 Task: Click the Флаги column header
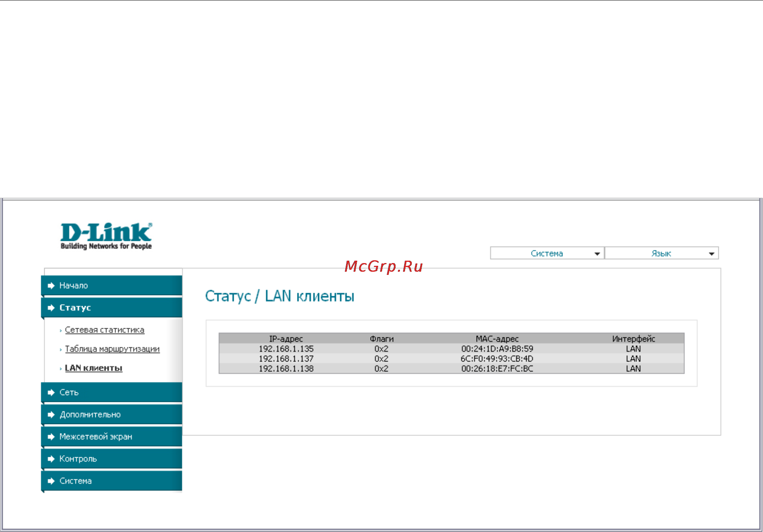click(x=382, y=339)
